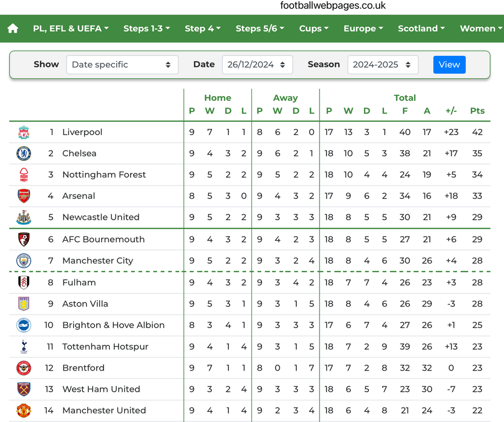The width and height of the screenshot is (504, 422).
Task: Open the Show 'Date specific' dropdown
Action: point(122,65)
